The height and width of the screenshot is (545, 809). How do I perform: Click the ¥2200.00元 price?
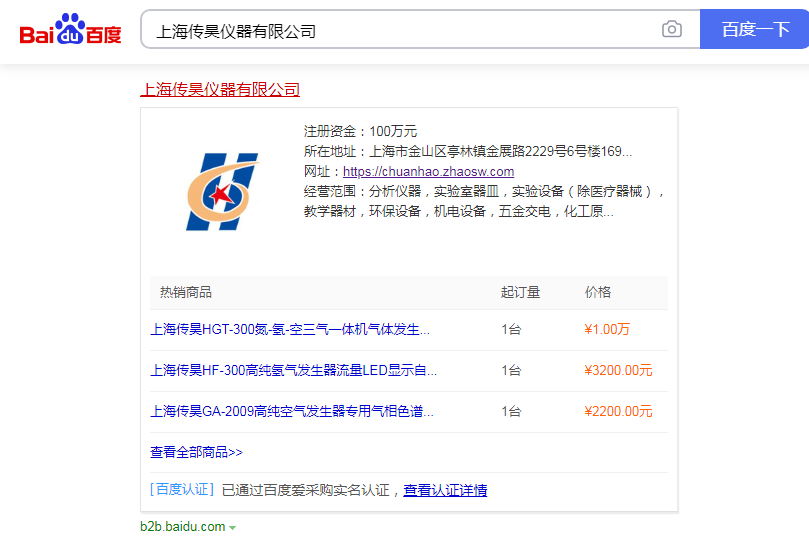(618, 411)
